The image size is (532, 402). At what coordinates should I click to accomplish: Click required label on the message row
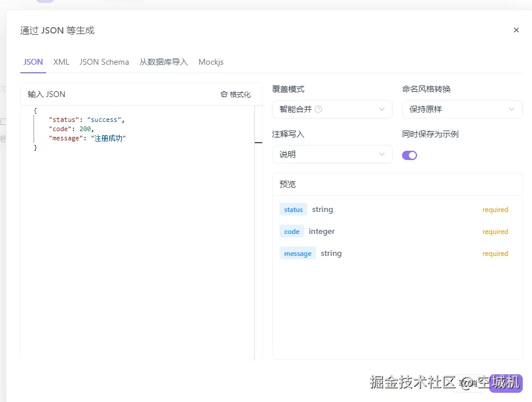tap(495, 254)
